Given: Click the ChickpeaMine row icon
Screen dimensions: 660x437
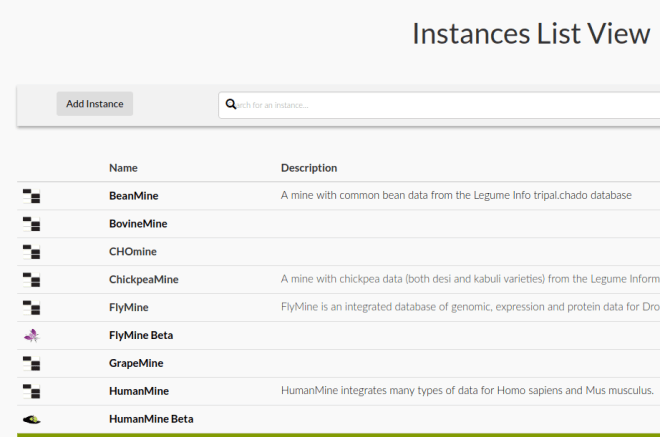Looking at the screenshot, I should tap(32, 280).
